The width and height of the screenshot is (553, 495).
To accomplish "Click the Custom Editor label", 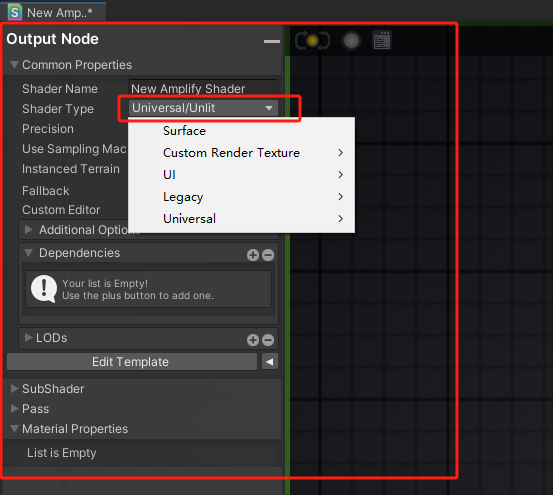I will (61, 210).
